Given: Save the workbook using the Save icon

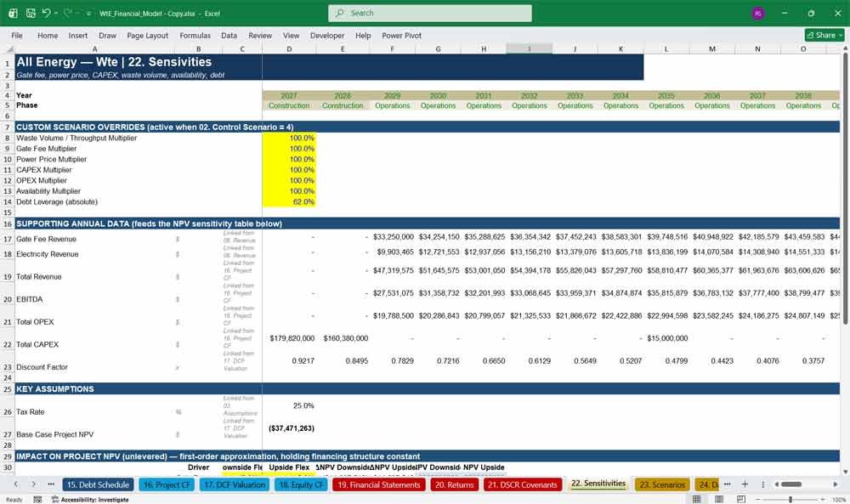Looking at the screenshot, I should pos(31,13).
